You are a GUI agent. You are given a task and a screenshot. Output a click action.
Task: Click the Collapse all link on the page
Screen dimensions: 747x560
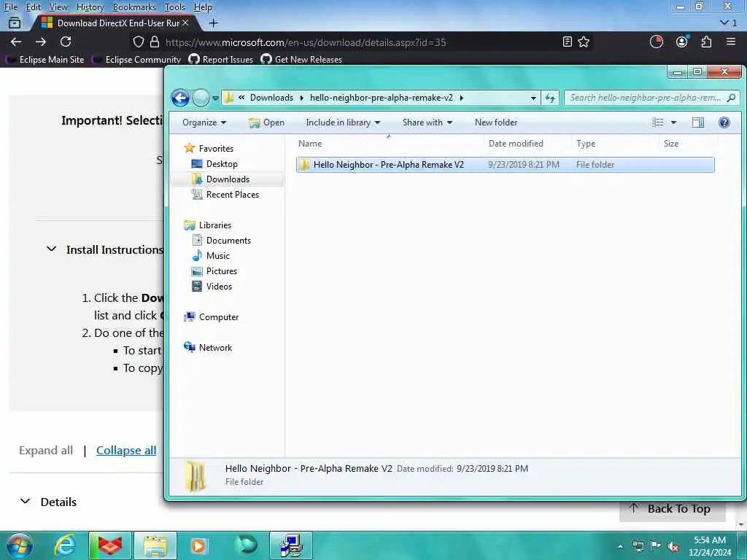pyautogui.click(x=126, y=451)
